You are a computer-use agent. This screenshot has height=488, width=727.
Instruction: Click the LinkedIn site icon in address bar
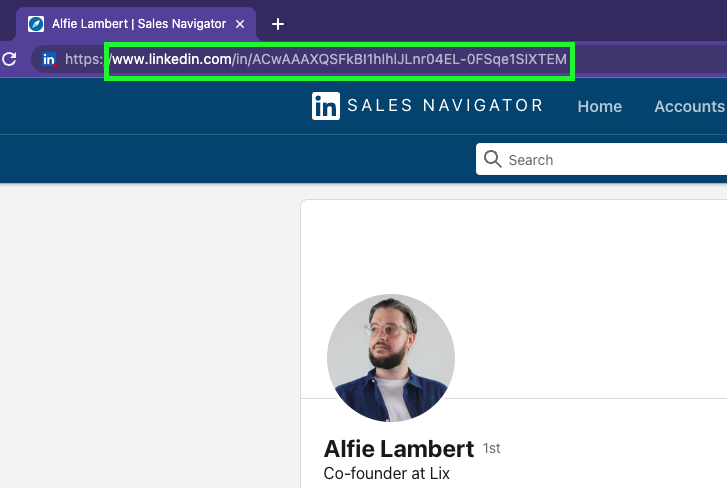click(x=48, y=60)
